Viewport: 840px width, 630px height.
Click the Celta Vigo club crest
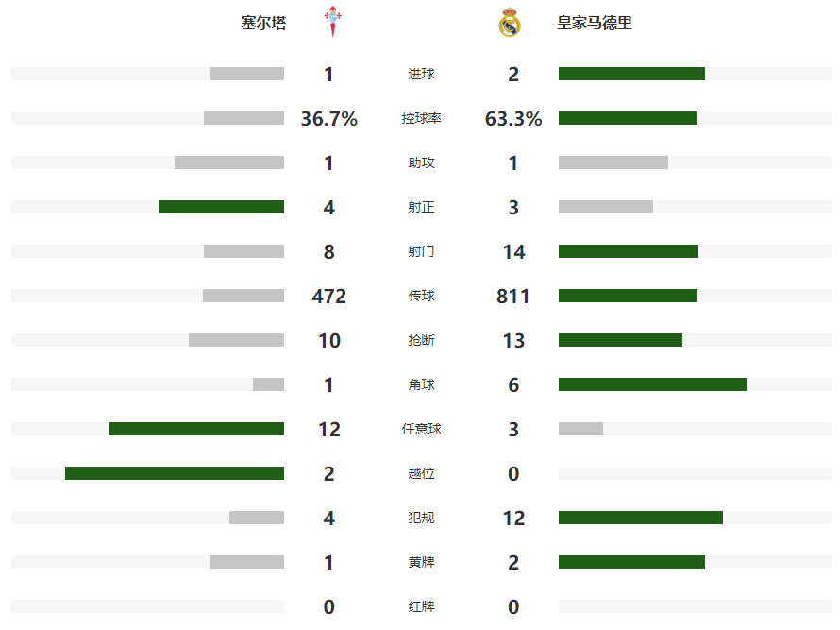[x=332, y=24]
